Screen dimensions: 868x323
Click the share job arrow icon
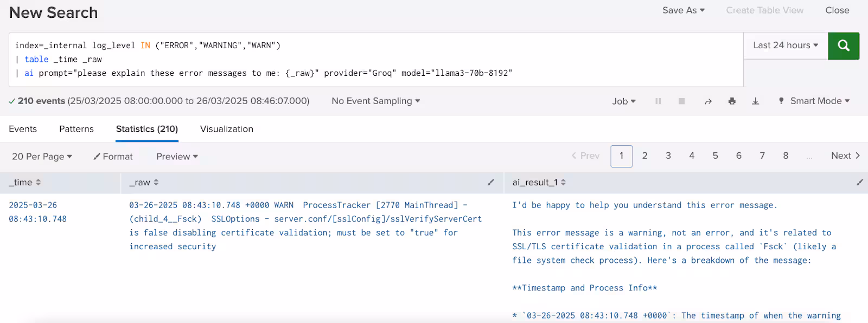coord(708,101)
